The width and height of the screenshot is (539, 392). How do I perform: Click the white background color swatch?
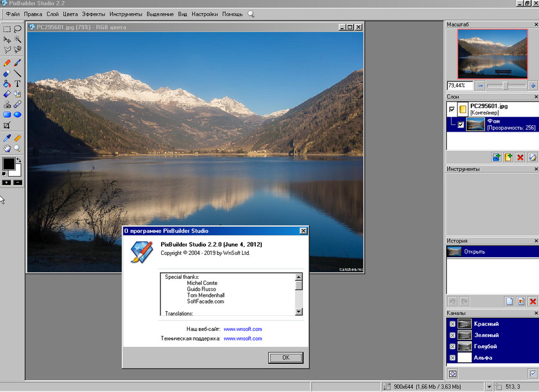tap(17, 172)
